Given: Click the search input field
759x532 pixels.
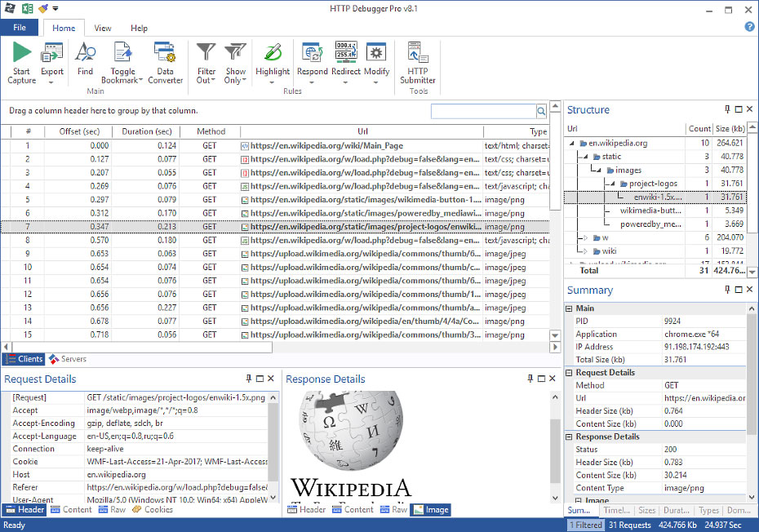Looking at the screenshot, I should pos(482,111).
